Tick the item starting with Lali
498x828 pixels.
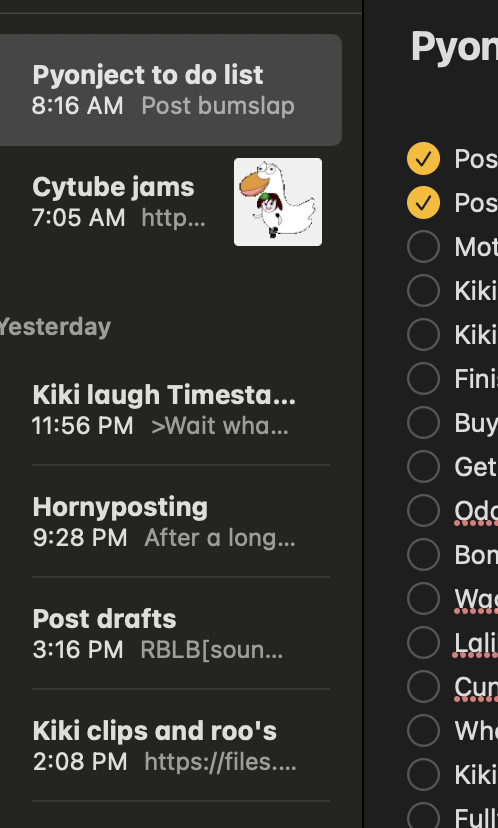click(x=424, y=642)
